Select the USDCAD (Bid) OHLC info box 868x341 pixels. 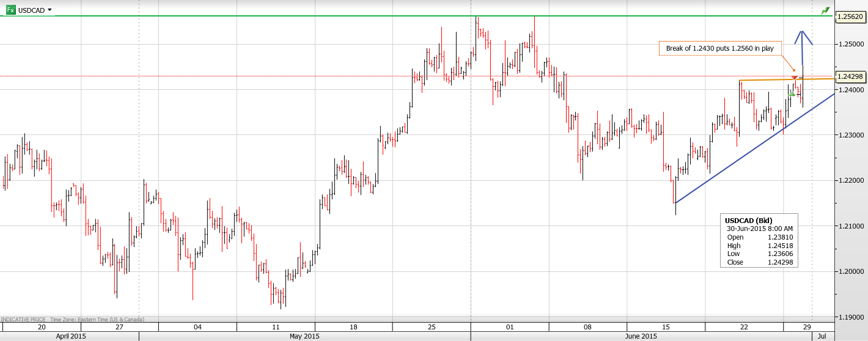point(759,241)
